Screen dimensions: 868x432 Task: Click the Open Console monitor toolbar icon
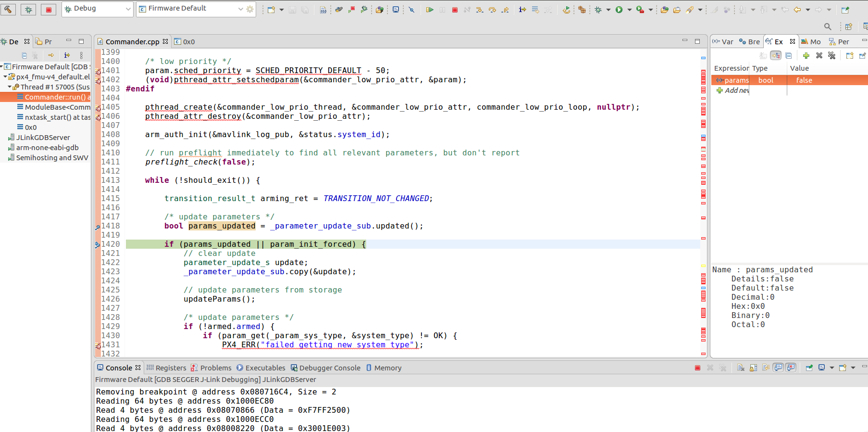tap(396, 10)
